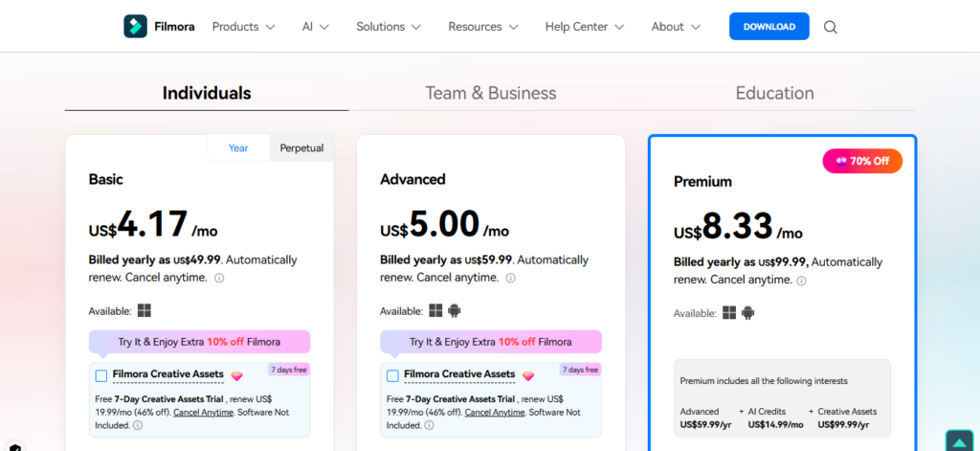
Task: Open the search magnifier icon
Action: click(830, 27)
